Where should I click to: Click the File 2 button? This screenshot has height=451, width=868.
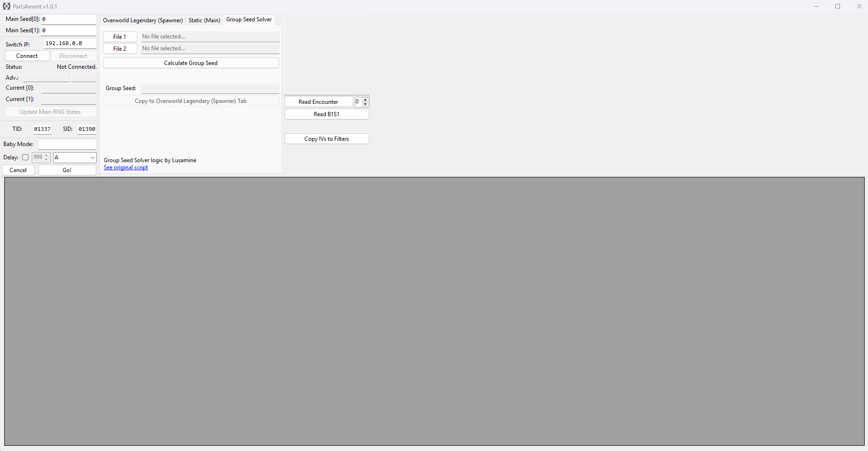tap(120, 48)
